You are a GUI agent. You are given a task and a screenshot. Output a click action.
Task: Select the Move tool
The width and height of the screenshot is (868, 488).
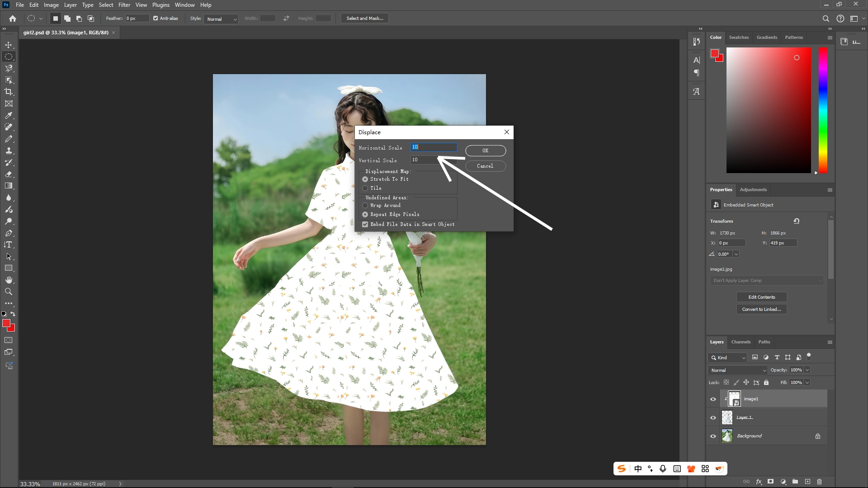pyautogui.click(x=9, y=45)
